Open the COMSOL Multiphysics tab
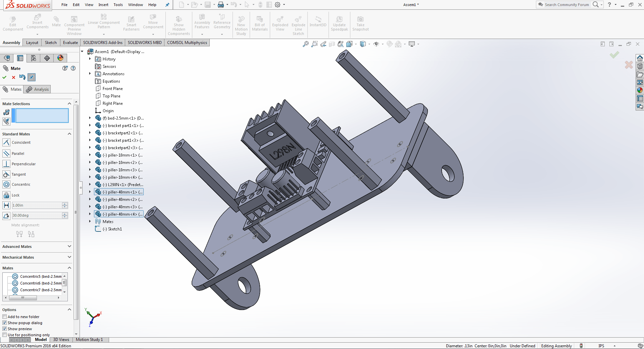The height and width of the screenshot is (349, 644). coord(187,43)
